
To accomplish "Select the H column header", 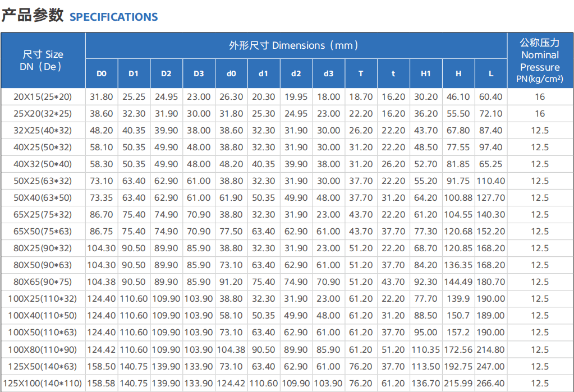I will click(458, 73).
